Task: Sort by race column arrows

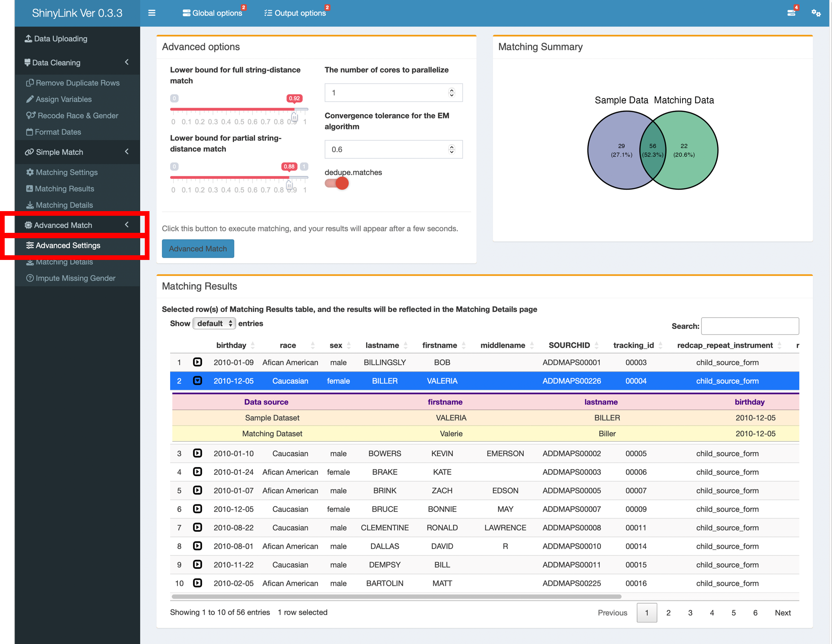Action: [x=313, y=345]
